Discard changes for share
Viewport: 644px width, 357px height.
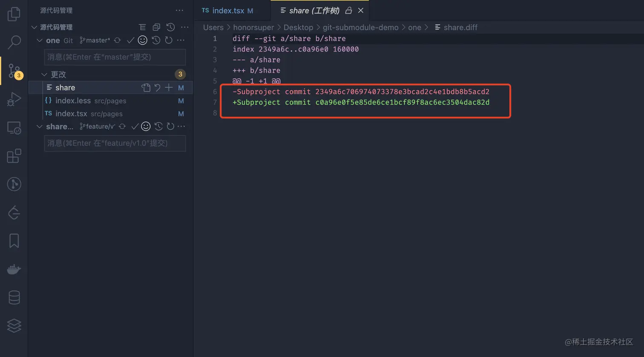[x=158, y=88]
